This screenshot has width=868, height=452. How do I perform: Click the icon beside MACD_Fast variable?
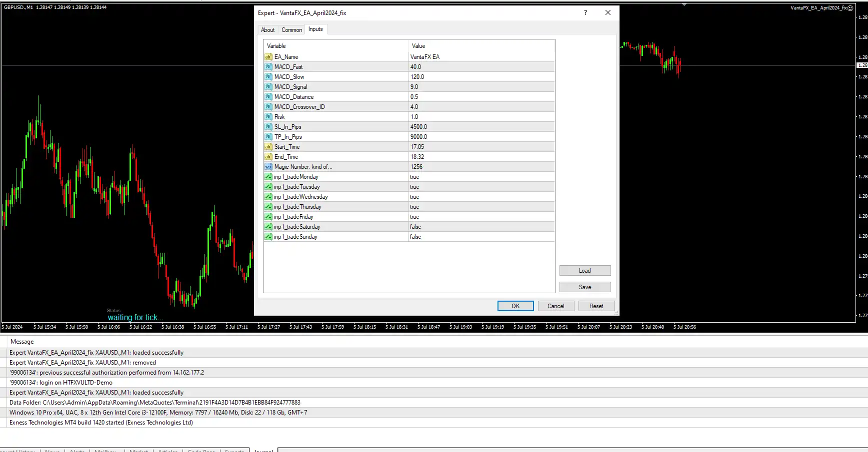click(268, 67)
